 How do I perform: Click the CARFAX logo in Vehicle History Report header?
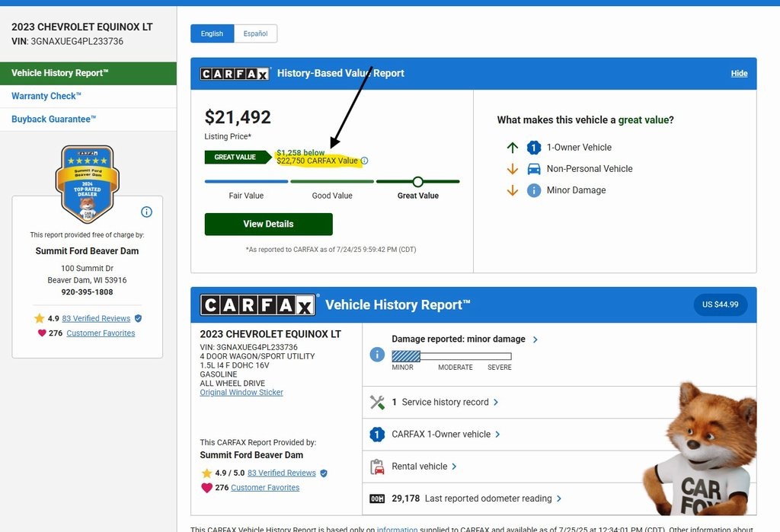pos(257,304)
